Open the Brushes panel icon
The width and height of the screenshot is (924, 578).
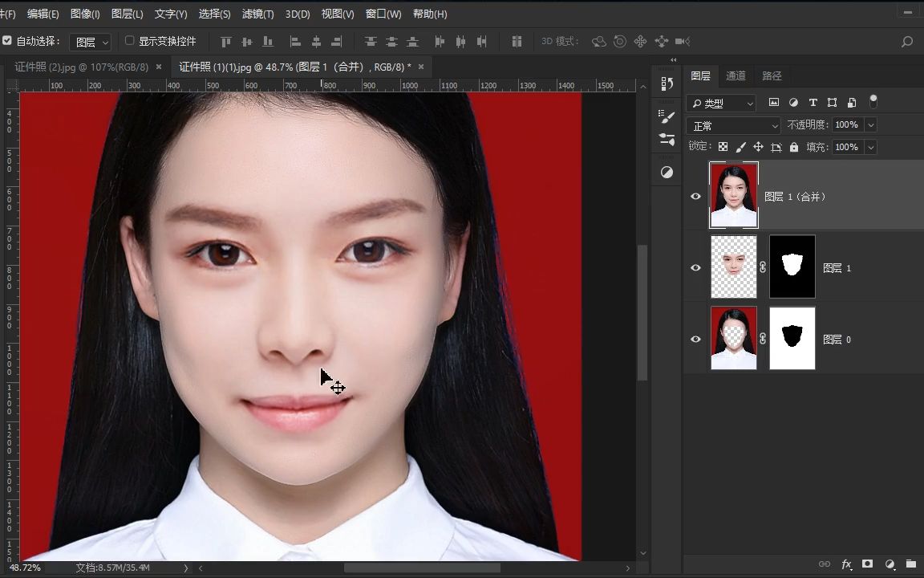coord(667,116)
